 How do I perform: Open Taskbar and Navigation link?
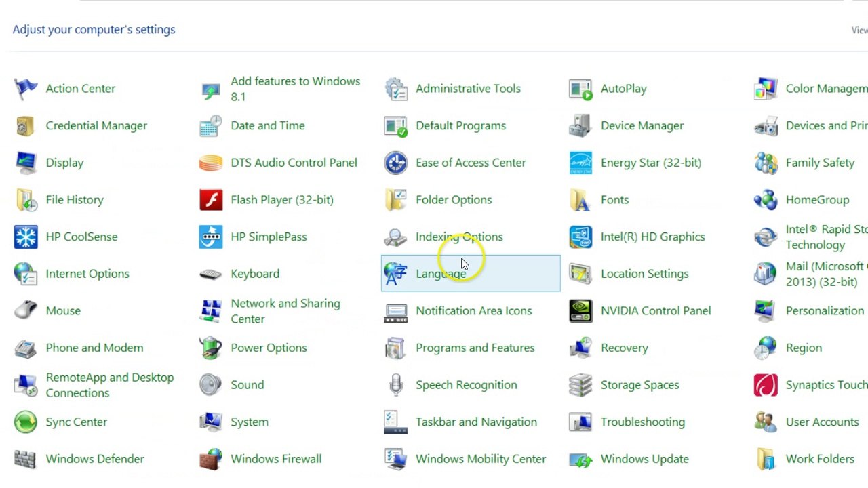477,422
